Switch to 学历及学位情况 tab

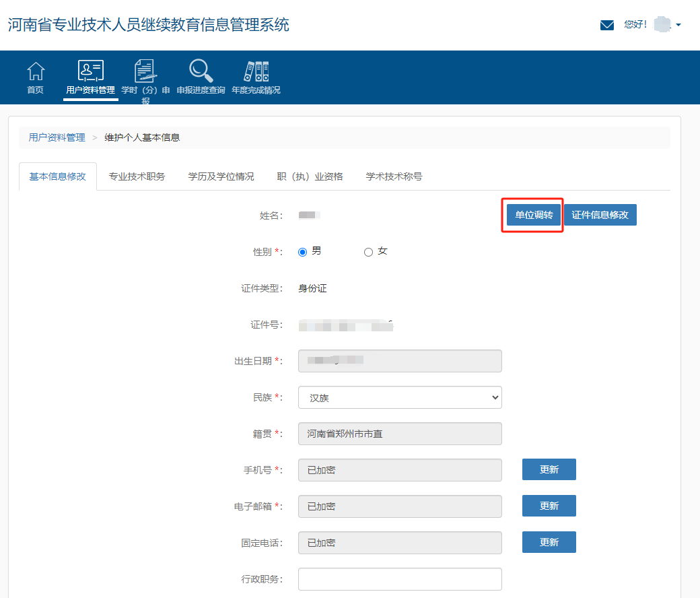(221, 176)
